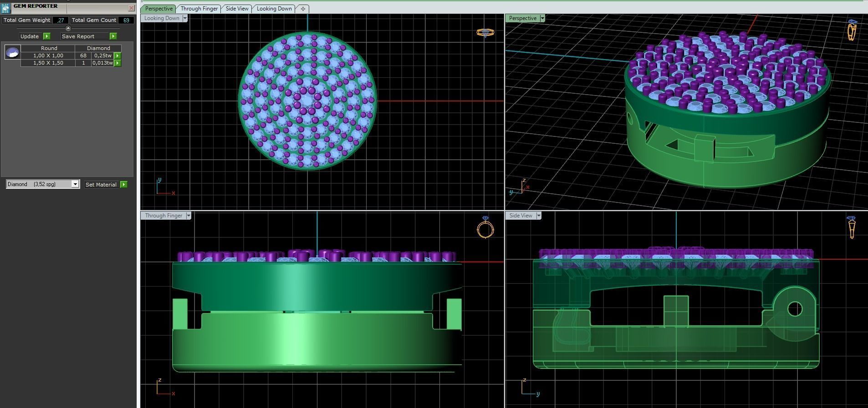Click the green arrow beside Set Material
Viewport: 868px width, 408px height.
pyautogui.click(x=123, y=184)
